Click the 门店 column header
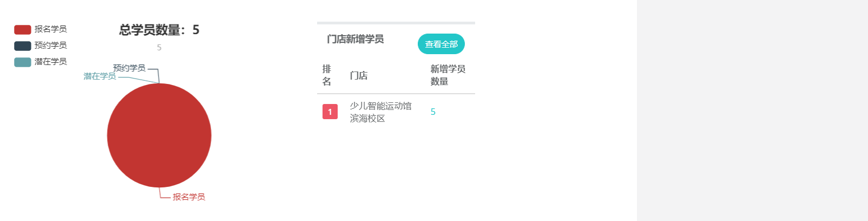The width and height of the screenshot is (868, 221). tap(358, 75)
